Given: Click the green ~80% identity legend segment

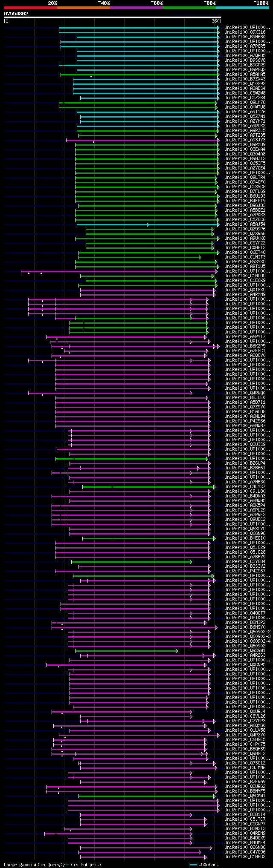Looking at the screenshot, I should 189,7.
